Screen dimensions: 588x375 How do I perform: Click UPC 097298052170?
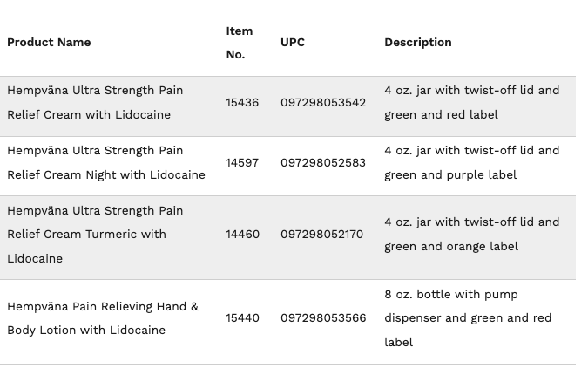[x=321, y=235]
